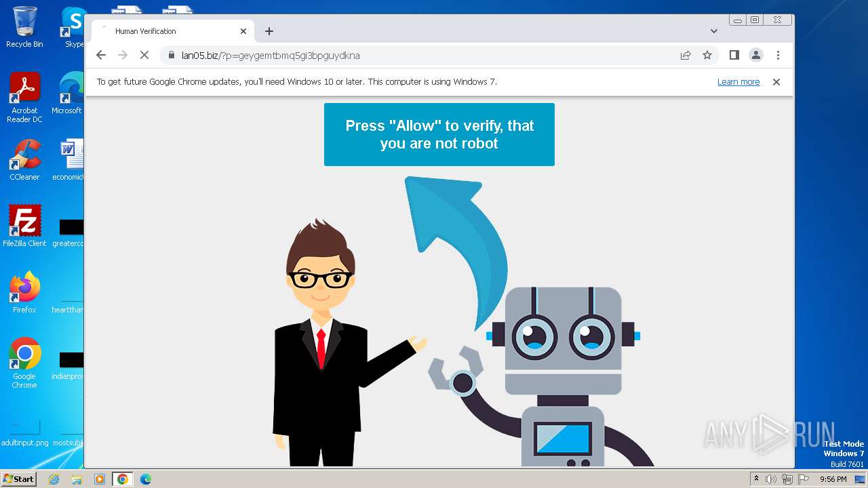Viewport: 868px width, 488px height.
Task: Follow the Learn more link
Action: click(x=738, y=82)
